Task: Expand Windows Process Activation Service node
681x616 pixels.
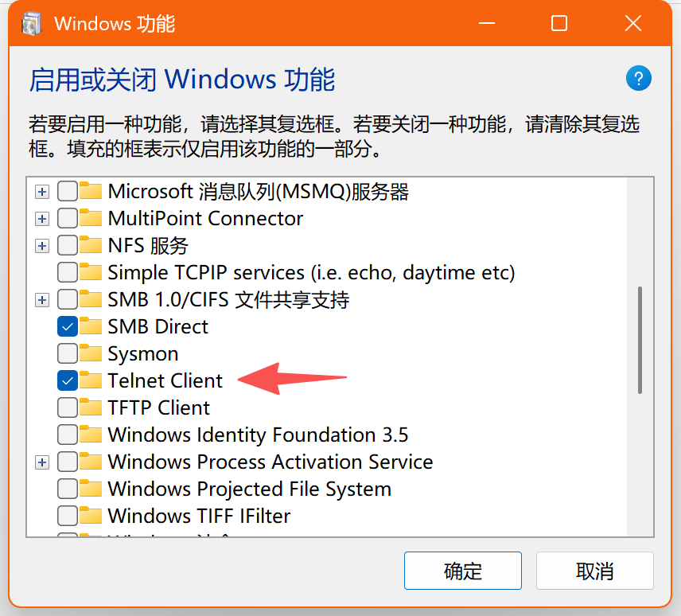Action: (x=42, y=462)
